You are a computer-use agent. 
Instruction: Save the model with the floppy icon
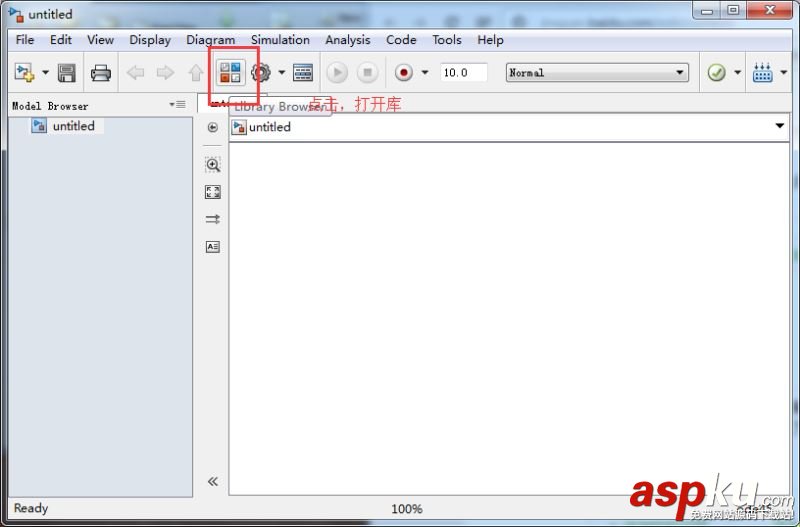coord(67,73)
